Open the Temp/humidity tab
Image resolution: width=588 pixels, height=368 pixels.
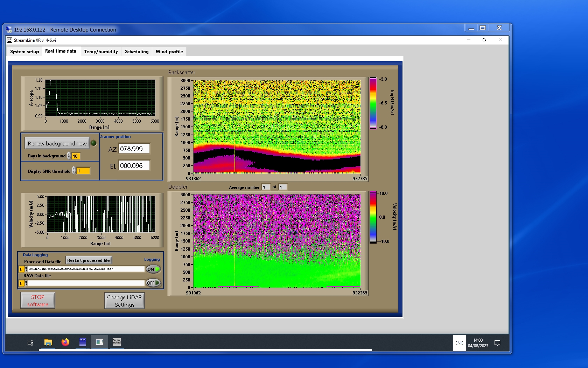(101, 52)
